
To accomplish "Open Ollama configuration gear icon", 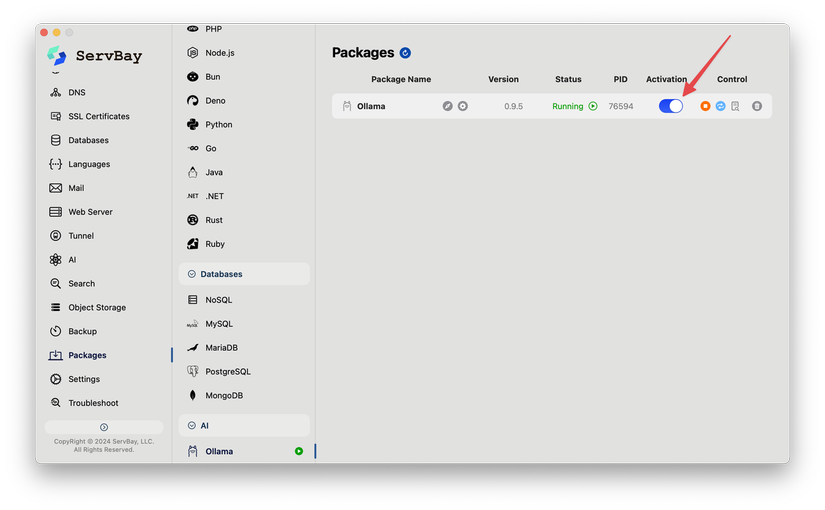I will (x=462, y=106).
